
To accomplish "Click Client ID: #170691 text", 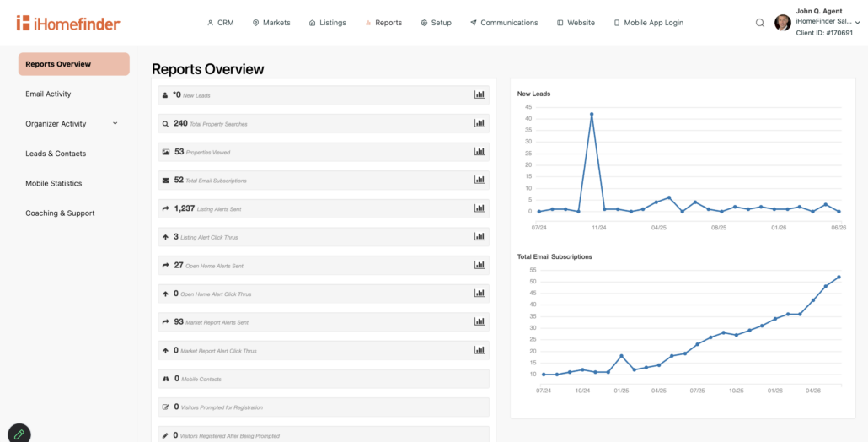I will pos(824,33).
